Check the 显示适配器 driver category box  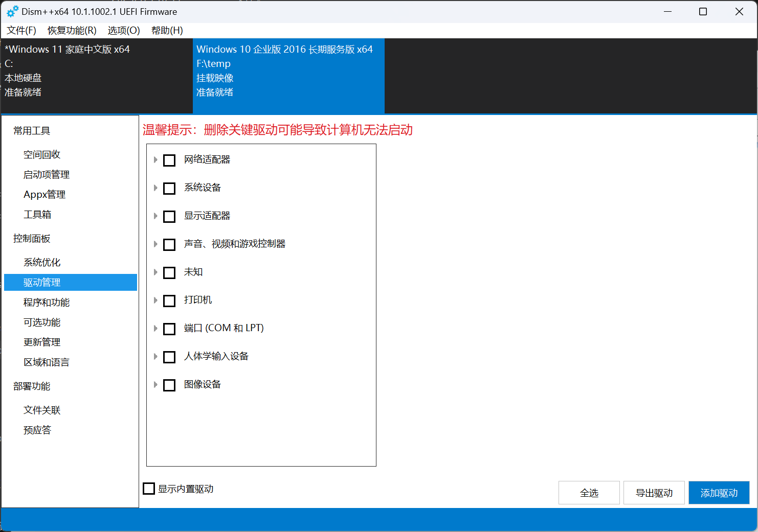[x=169, y=216]
